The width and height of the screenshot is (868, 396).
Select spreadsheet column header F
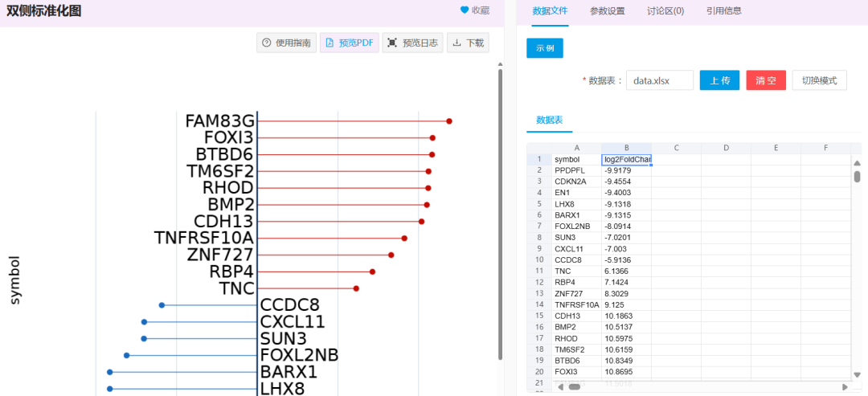click(825, 148)
